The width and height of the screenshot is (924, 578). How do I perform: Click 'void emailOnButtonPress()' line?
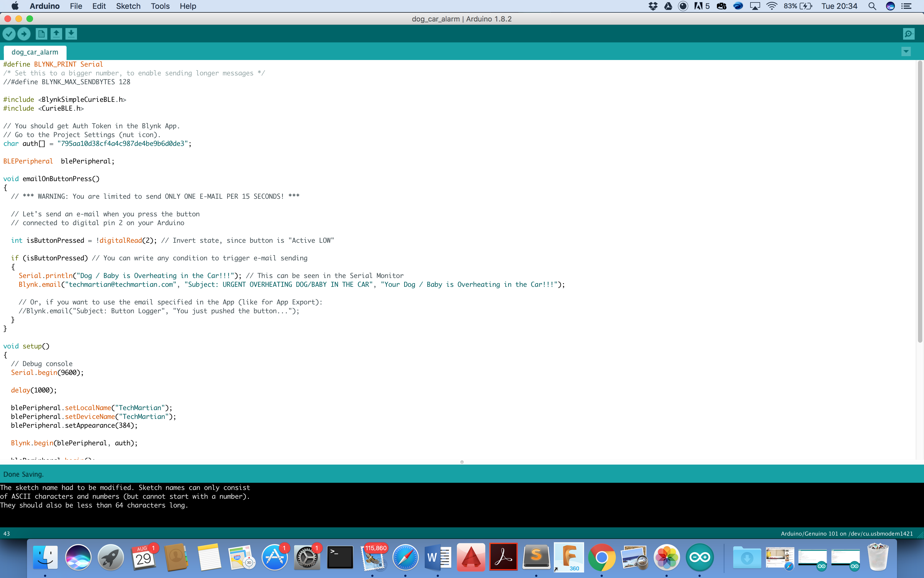51,179
